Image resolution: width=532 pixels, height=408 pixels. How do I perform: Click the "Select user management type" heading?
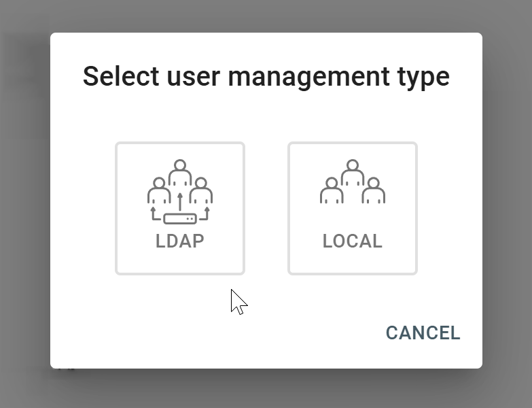tap(266, 76)
